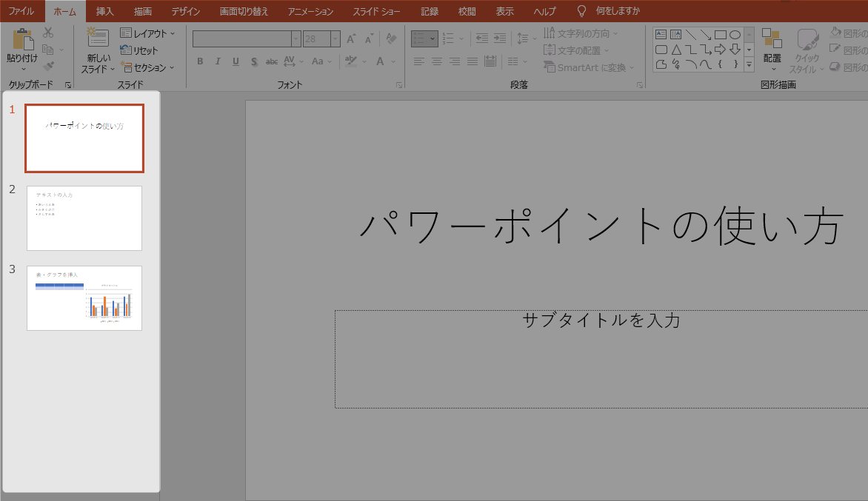868x501 pixels.
Task: Click the Increase Font Size icon
Action: tap(351, 38)
